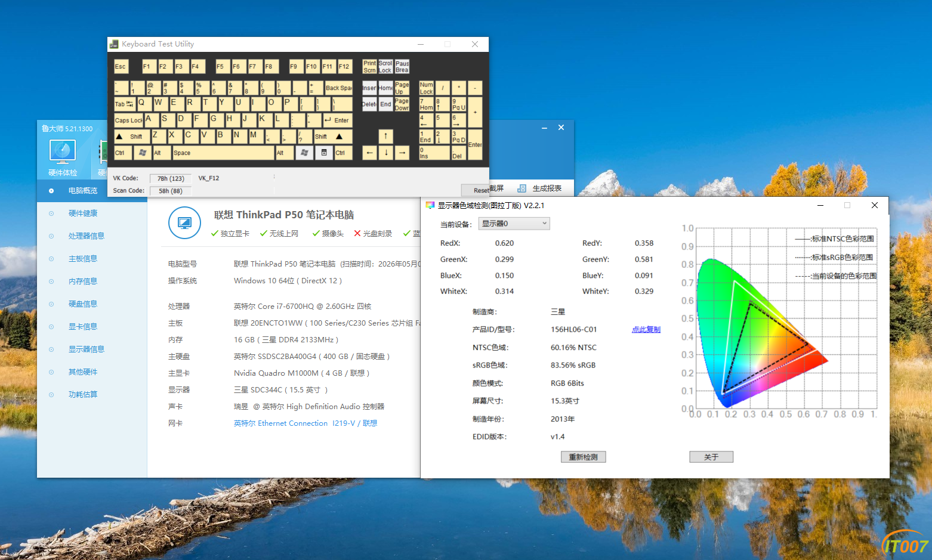Open 内存信息 in the sidebar

[82, 281]
